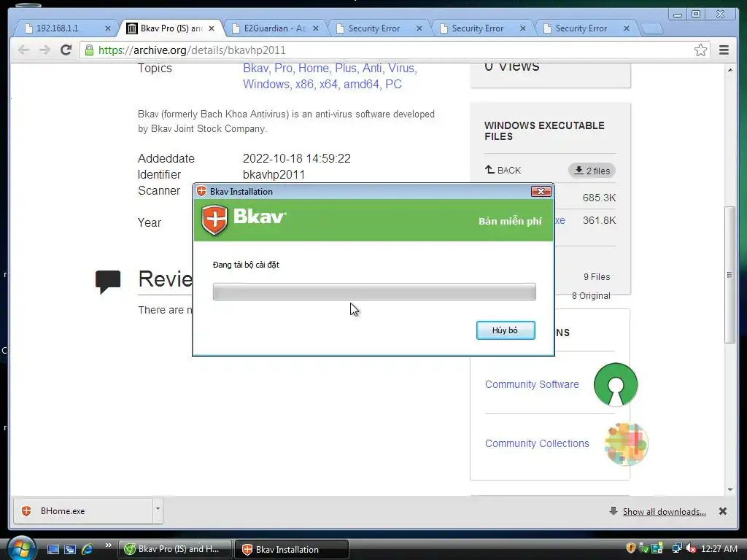Viewport: 747px width, 560px height.
Task: Go back with the browser back arrow
Action: point(23,50)
